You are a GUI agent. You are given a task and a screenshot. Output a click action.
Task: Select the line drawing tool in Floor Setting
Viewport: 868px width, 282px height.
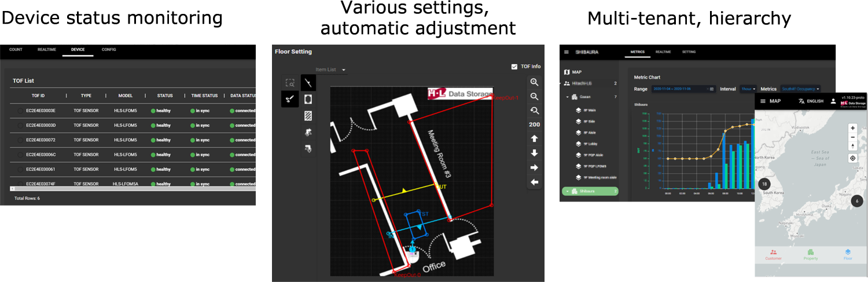308,83
